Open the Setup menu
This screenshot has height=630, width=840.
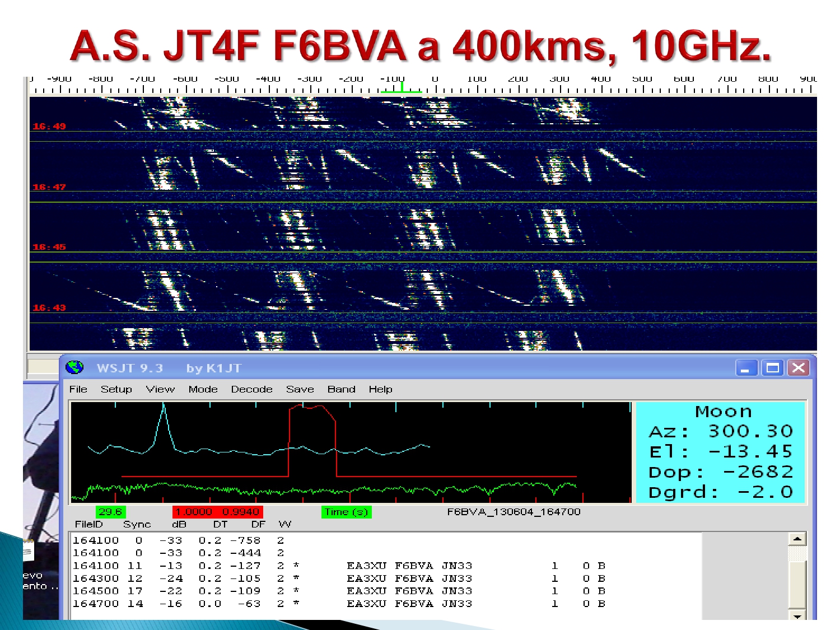[116, 389]
